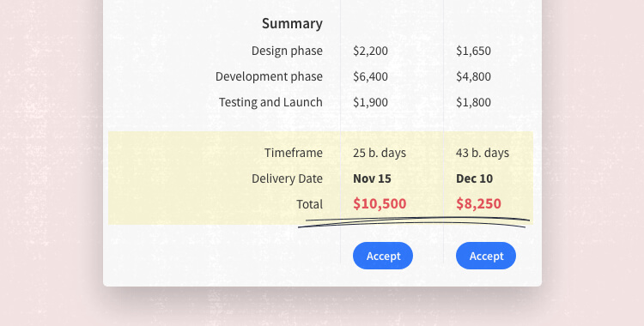Select the Delivery Date label
The height and width of the screenshot is (326, 644).
click(x=287, y=178)
